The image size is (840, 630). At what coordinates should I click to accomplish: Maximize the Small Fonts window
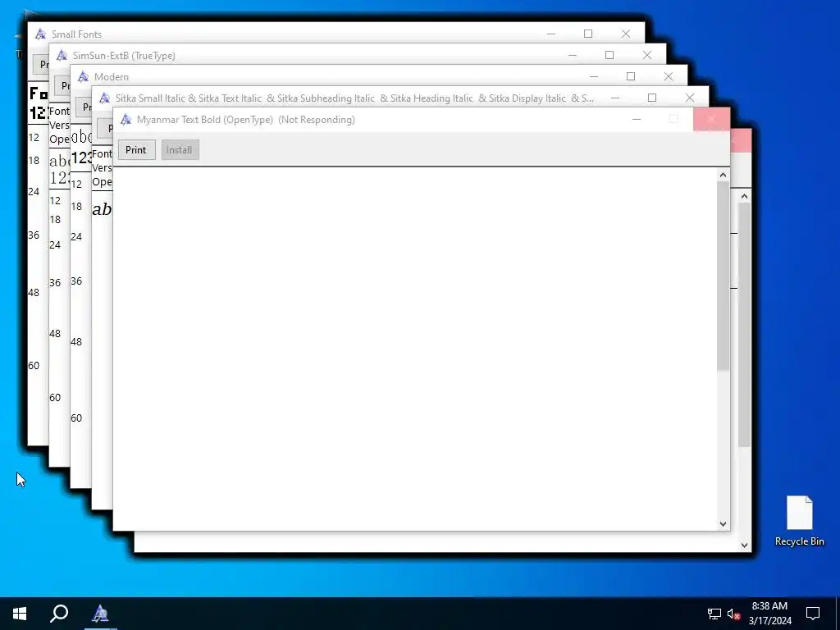click(587, 34)
